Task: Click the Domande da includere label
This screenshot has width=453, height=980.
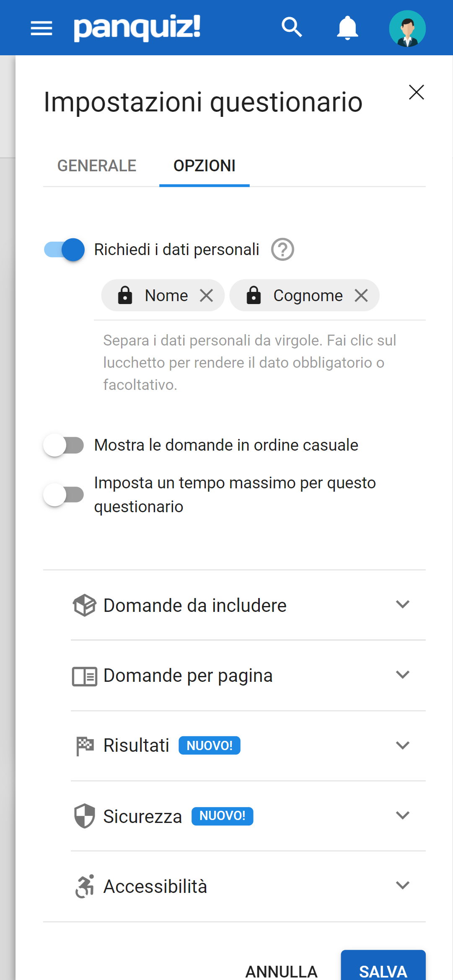Action: click(x=195, y=606)
